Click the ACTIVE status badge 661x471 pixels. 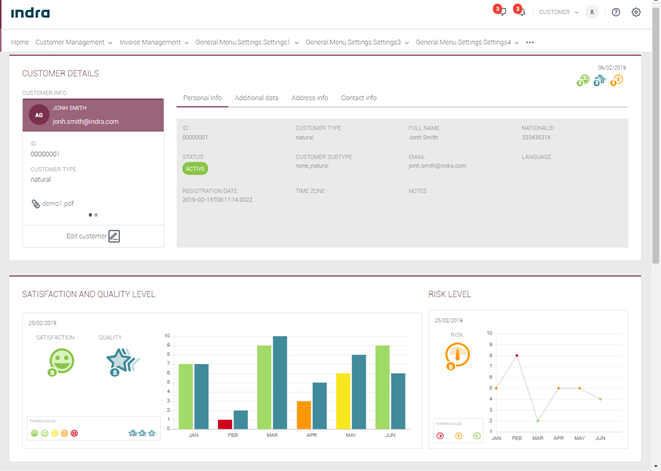195,169
